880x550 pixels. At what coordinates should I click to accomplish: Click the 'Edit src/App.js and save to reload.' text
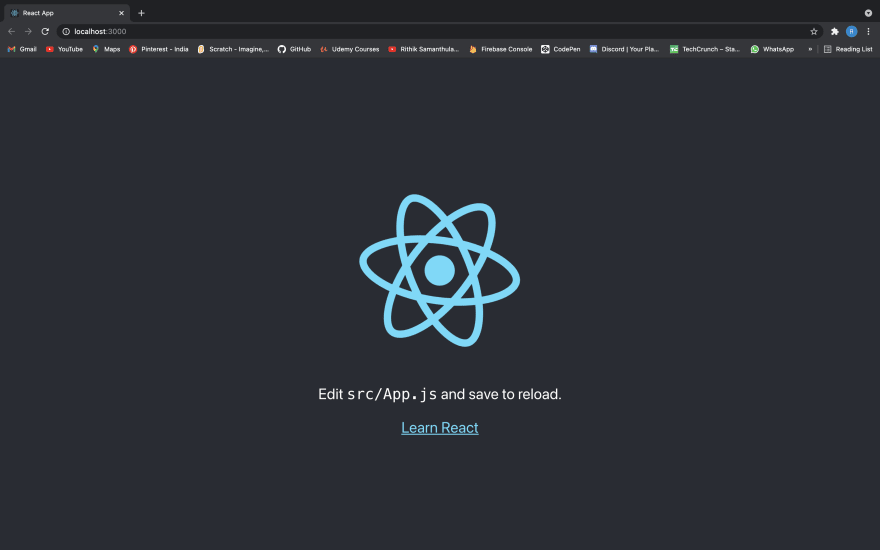click(x=439, y=394)
